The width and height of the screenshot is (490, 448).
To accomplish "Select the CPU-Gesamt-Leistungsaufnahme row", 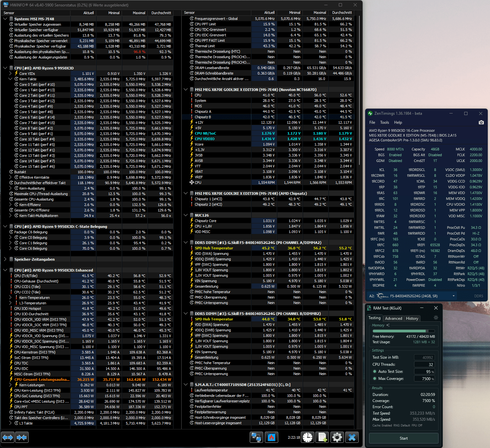I will pyautogui.click(x=87, y=380).
